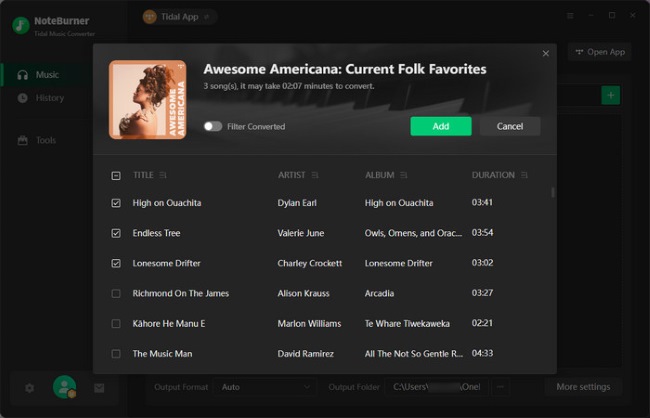The image size is (650, 418).
Task: Open the settings gear icon
Action: click(x=29, y=388)
